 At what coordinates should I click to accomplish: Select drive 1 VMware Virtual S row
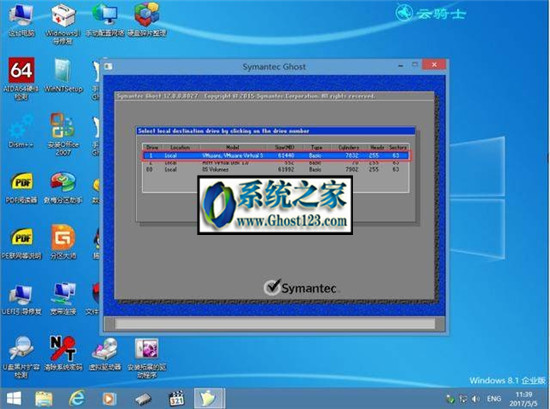pos(276,155)
